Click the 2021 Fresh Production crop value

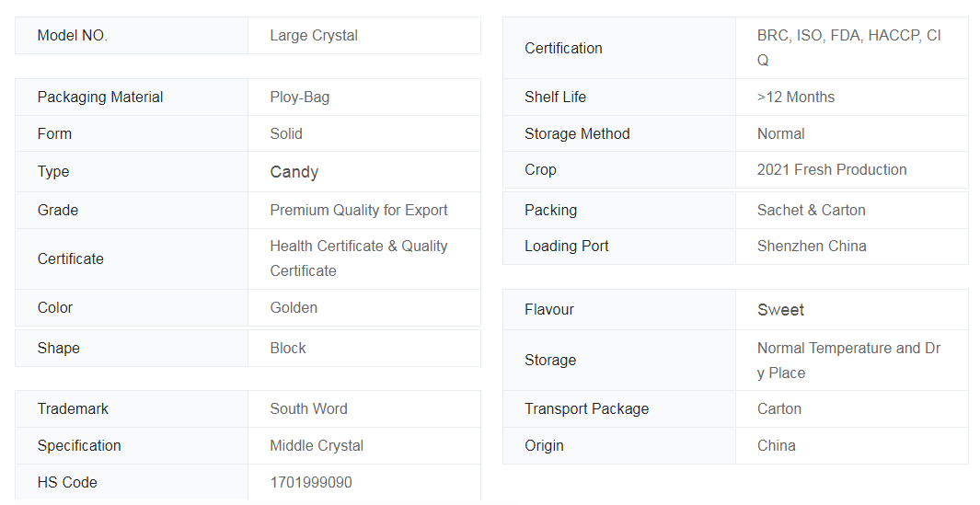[x=832, y=169]
